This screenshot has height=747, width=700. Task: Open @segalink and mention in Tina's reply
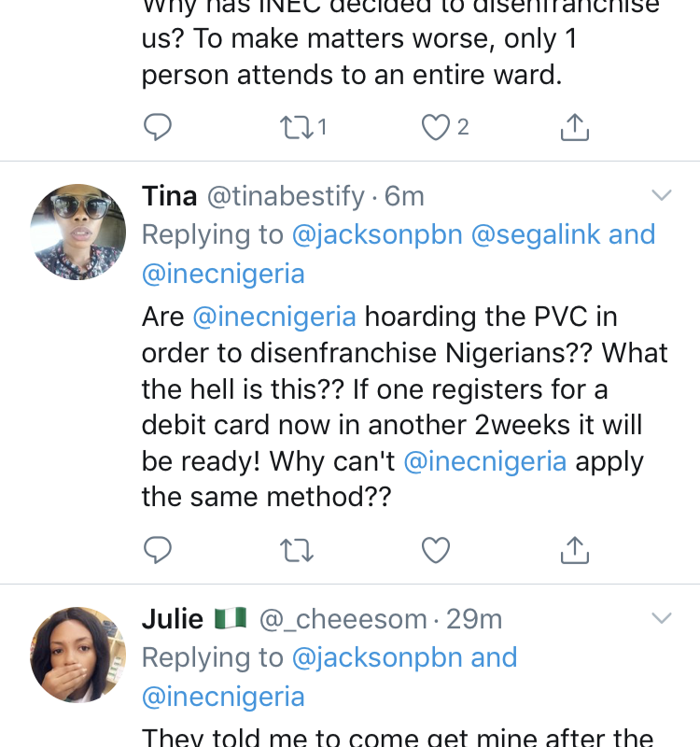[x=564, y=235]
